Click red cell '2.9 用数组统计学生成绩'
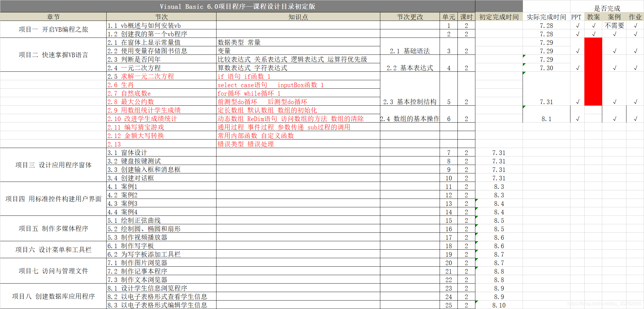This screenshot has height=309, width=644. coord(161,110)
